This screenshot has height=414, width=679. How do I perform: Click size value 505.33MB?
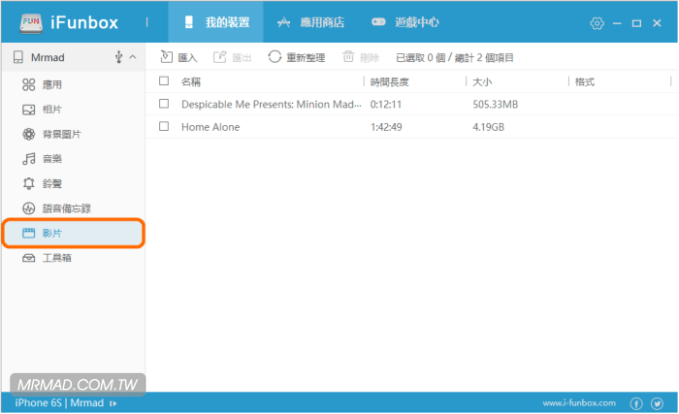click(495, 104)
